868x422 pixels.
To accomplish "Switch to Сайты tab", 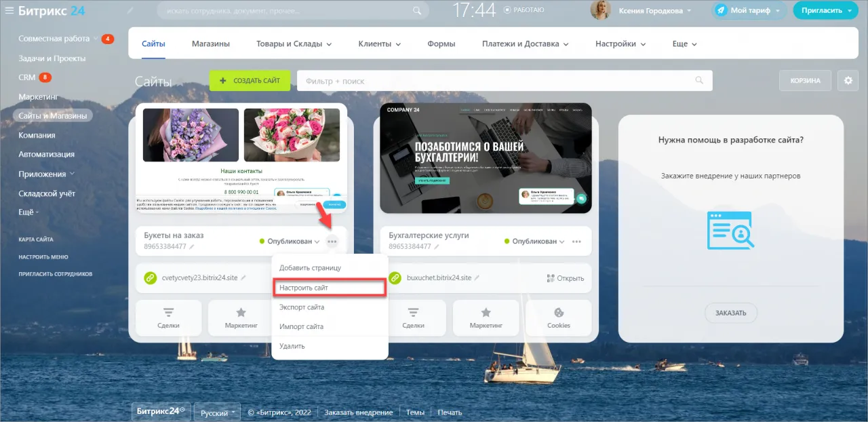I will [153, 44].
